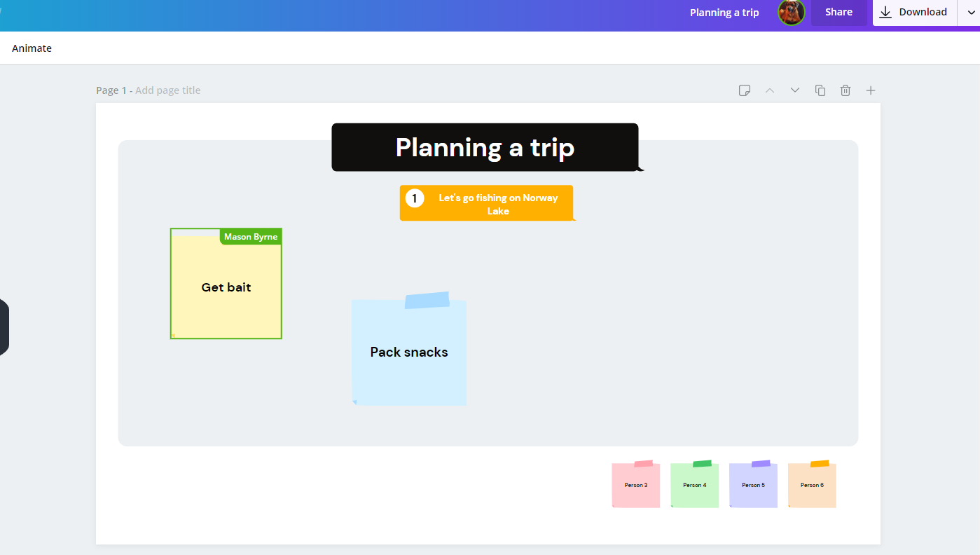Click the Share button
The height and width of the screenshot is (555, 980).
pyautogui.click(x=838, y=12)
